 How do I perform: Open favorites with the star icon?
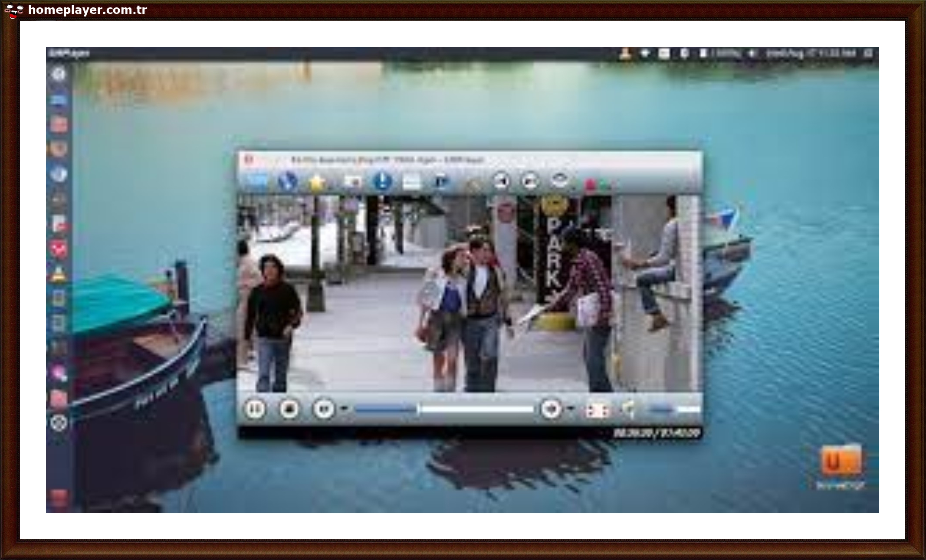coord(317,182)
